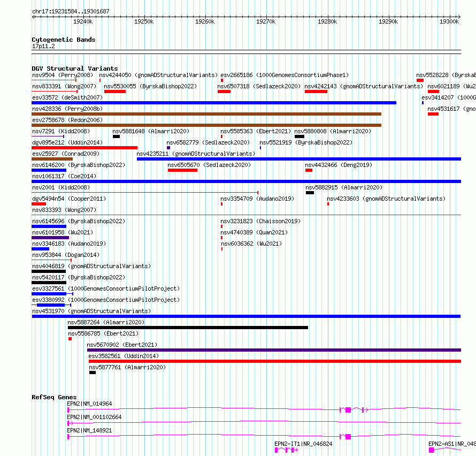
Task: Click the nsv6101958 (Wu2021) purple bar
Action: click(x=50, y=238)
